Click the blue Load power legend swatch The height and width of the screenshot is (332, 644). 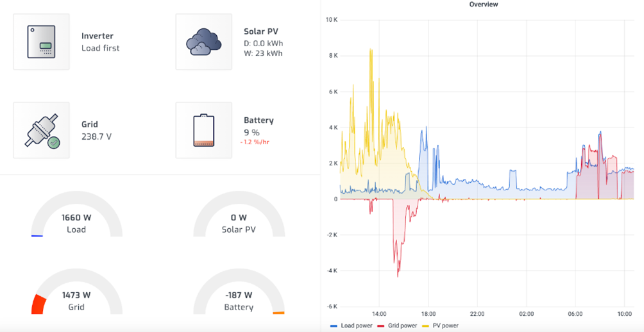[334, 326]
